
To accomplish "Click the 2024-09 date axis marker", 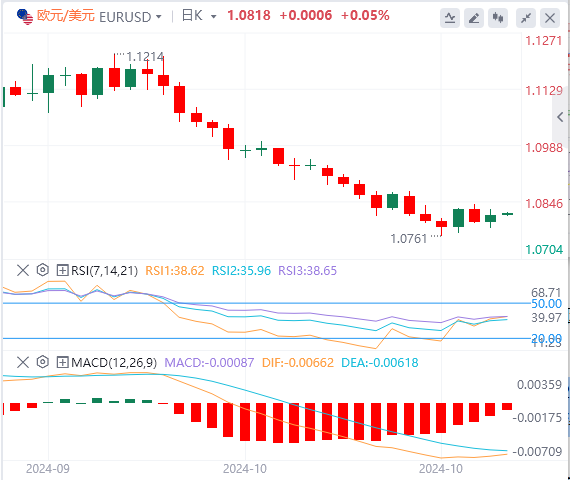I will coord(48,469).
